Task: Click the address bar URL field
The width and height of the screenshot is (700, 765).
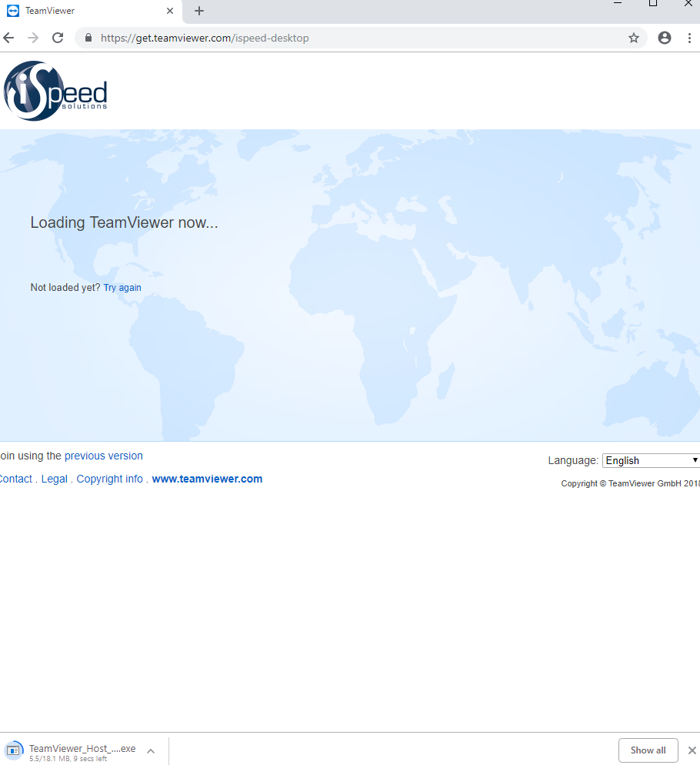Action: click(x=361, y=38)
